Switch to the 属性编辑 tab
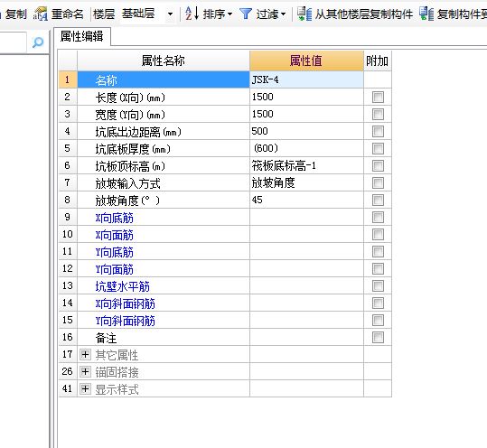The height and width of the screenshot is (448, 487). pyautogui.click(x=82, y=37)
